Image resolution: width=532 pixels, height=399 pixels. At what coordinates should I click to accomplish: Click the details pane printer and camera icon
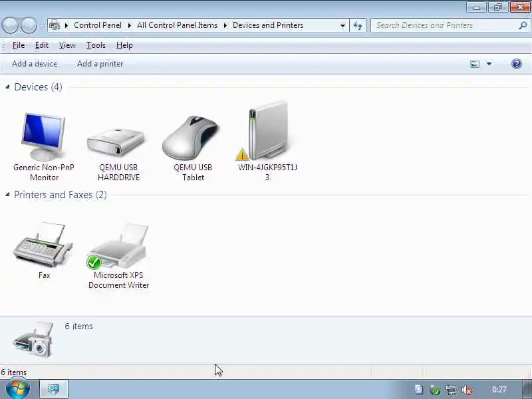33,339
